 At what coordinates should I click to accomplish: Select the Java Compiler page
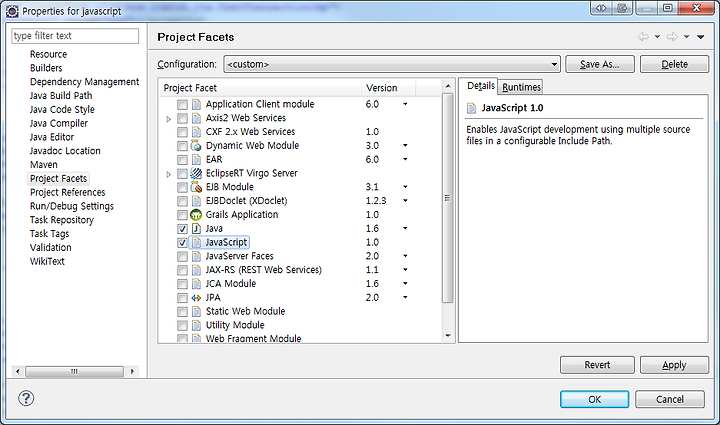click(59, 123)
